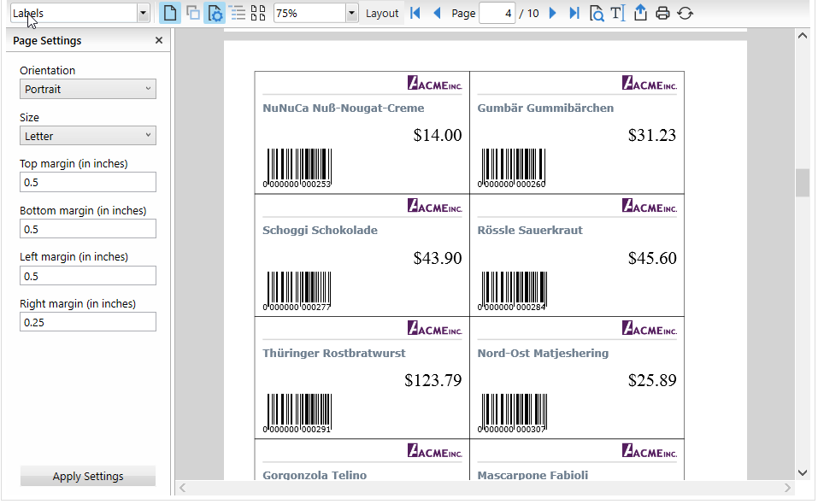Go to the next page
818x504 pixels.
[x=553, y=13]
